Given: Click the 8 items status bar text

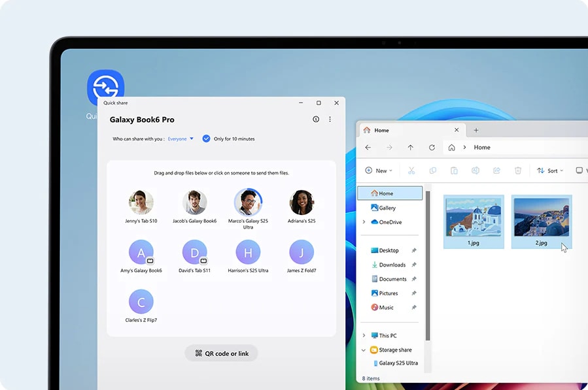Looking at the screenshot, I should (x=371, y=378).
